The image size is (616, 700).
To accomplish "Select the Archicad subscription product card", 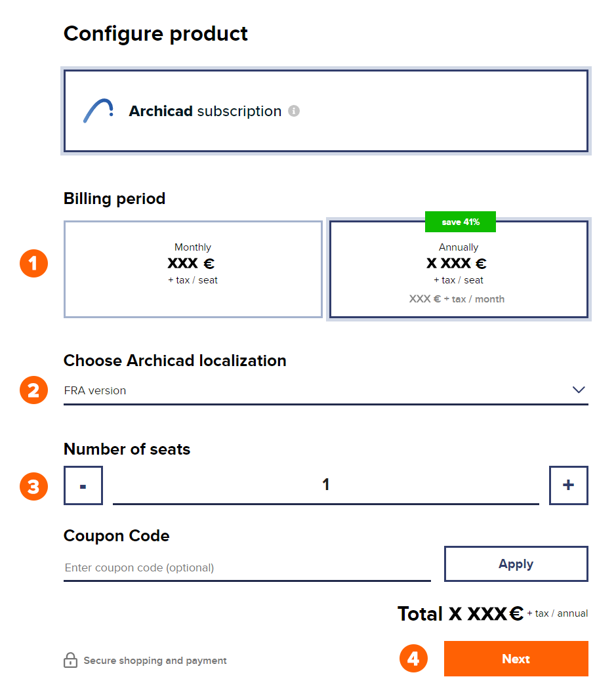I will (326, 111).
